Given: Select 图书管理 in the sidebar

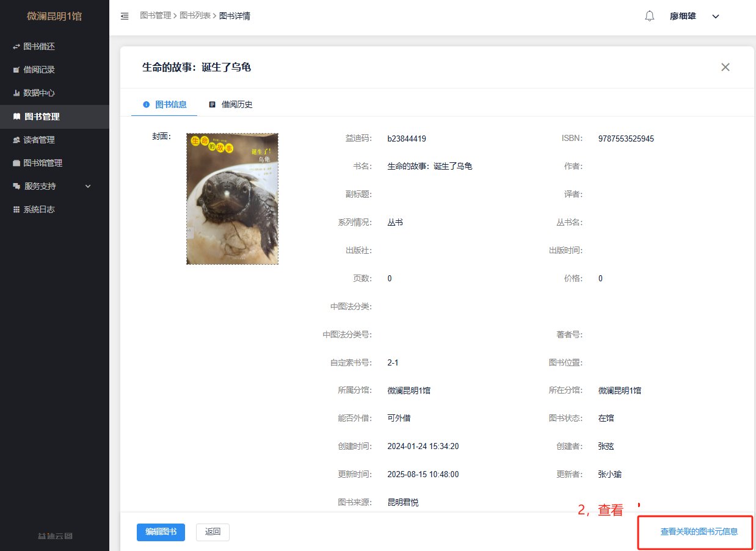Looking at the screenshot, I should (x=42, y=117).
